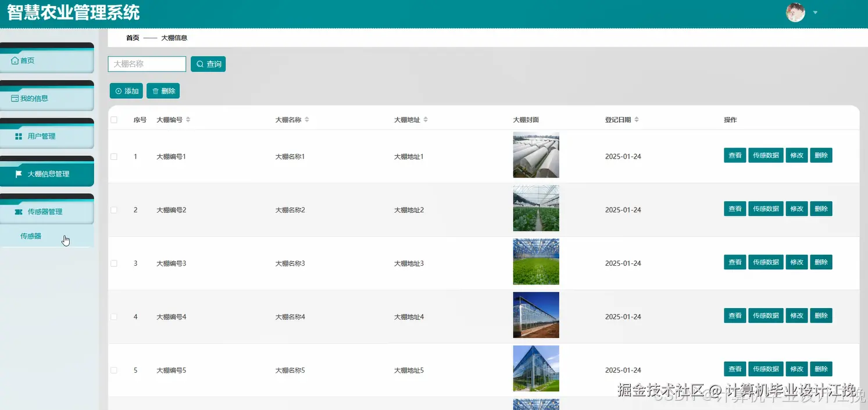The image size is (868, 410).
Task: Click 查看 for 大棚编号2 row
Action: [x=735, y=209]
